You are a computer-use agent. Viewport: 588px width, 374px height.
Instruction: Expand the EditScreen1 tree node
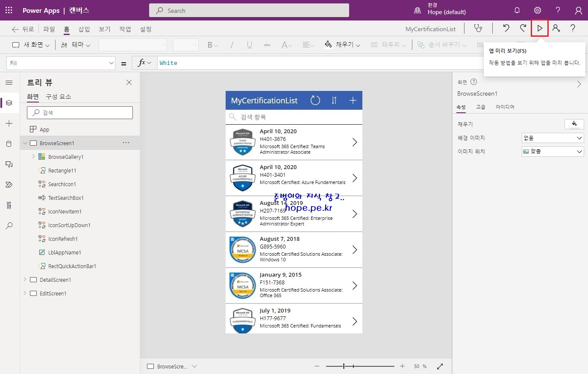[x=25, y=293]
